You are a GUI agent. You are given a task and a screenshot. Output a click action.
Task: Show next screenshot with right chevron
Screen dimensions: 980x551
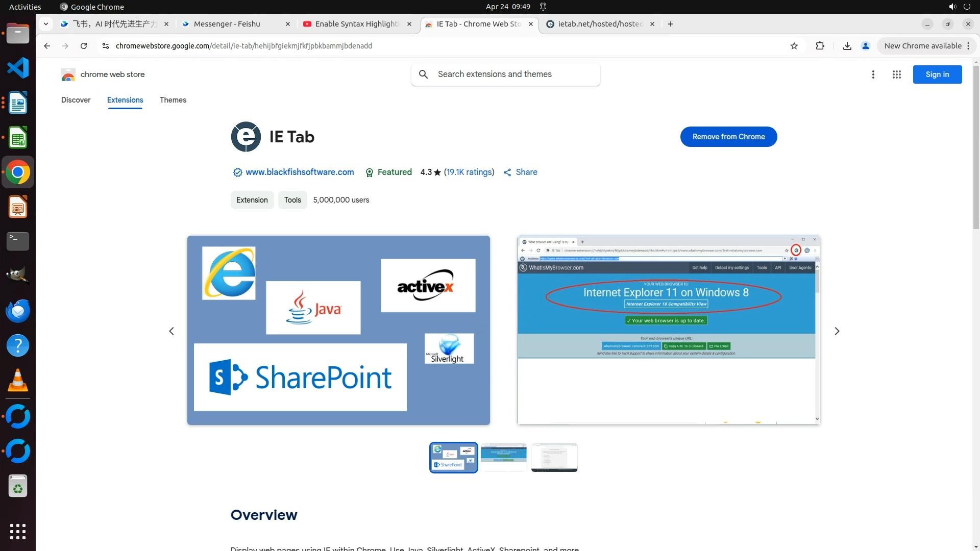tap(837, 331)
